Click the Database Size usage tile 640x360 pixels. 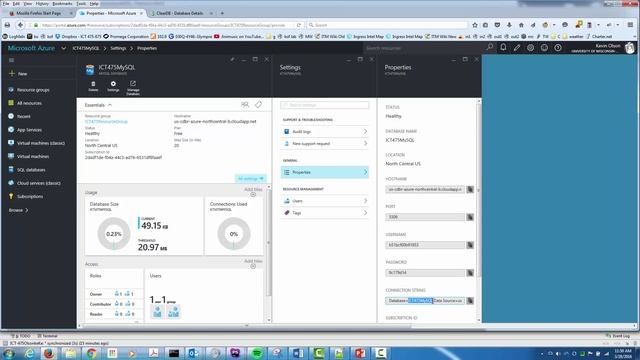pyautogui.click(x=144, y=227)
